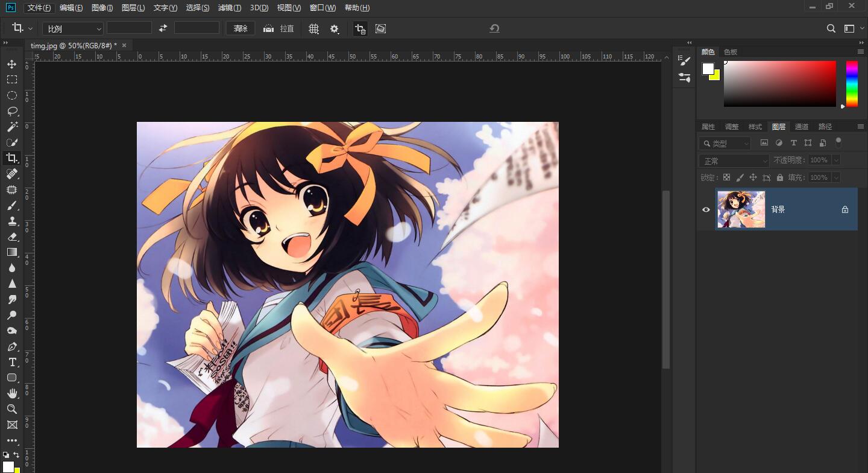868x473 pixels.
Task: Select the Zoom magnifier tool
Action: pyautogui.click(x=11, y=409)
